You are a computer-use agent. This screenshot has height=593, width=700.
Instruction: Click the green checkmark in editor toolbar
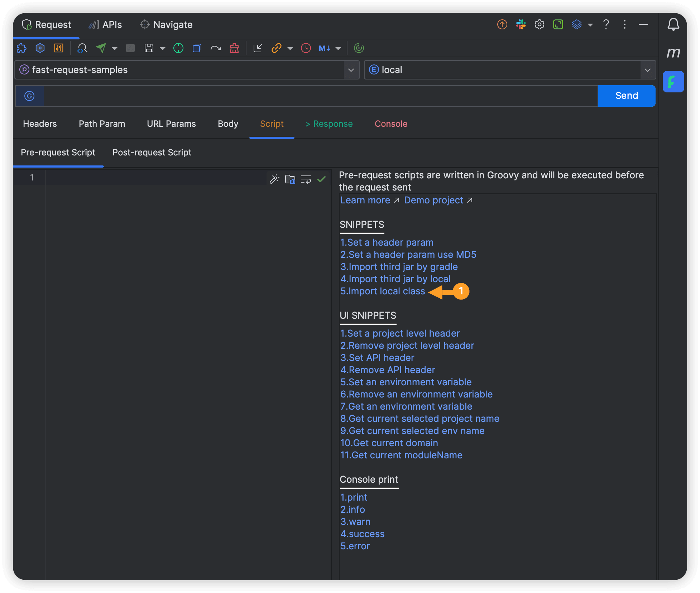[x=321, y=179]
